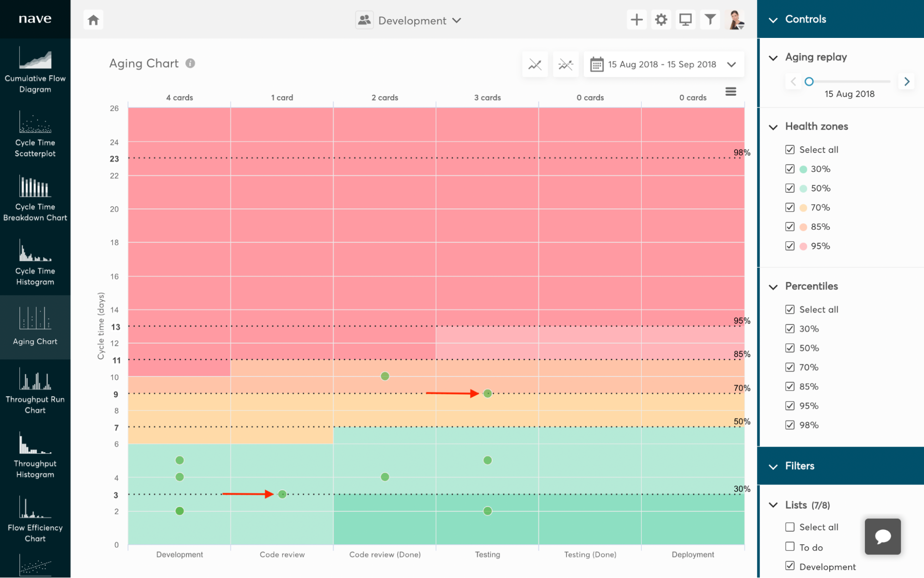Open Cumulative Flow Diagram in sidebar
Image resolution: width=924 pixels, height=578 pixels.
[x=35, y=70]
